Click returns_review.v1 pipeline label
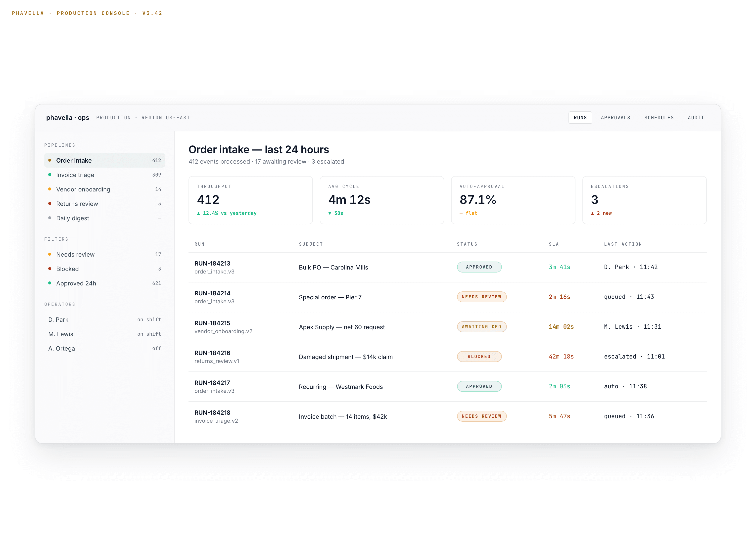 pos(217,361)
